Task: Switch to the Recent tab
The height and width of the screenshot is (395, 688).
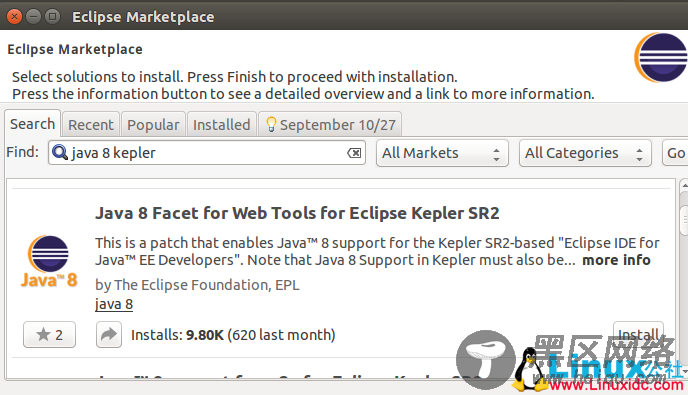Action: [91, 125]
